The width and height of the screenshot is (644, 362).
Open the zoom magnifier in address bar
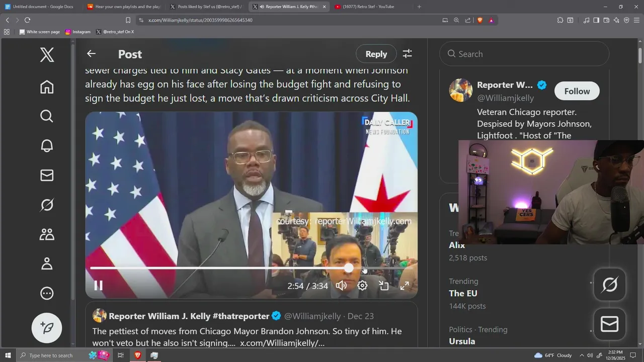click(x=456, y=20)
